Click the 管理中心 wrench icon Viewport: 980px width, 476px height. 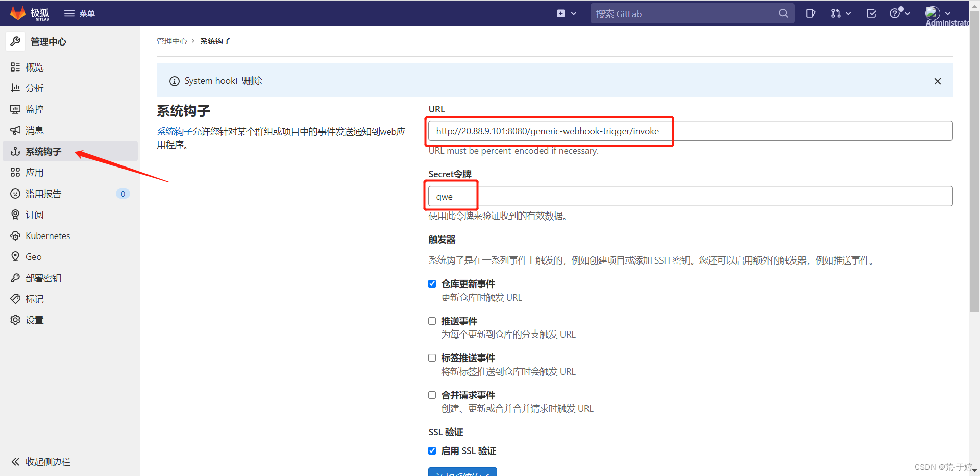click(15, 41)
